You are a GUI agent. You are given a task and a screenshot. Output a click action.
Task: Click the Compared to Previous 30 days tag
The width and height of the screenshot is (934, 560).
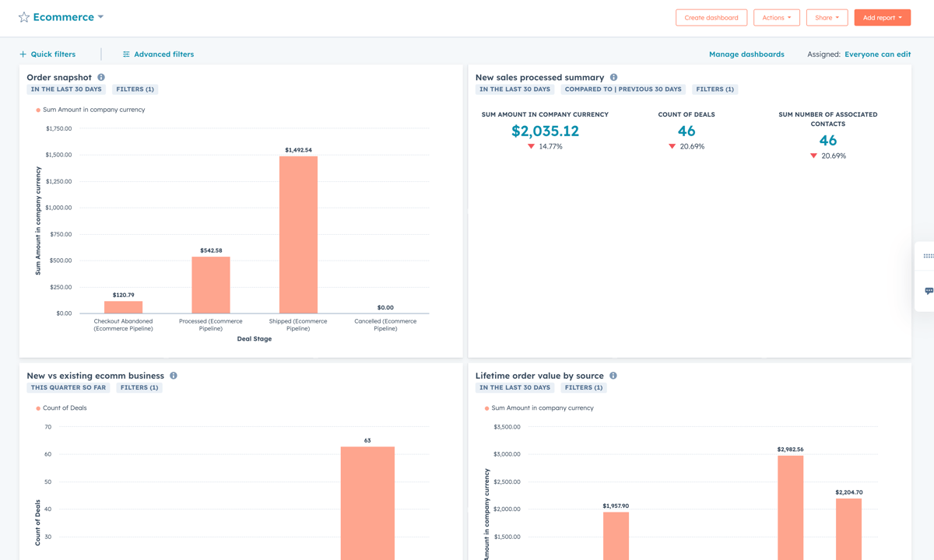click(623, 89)
